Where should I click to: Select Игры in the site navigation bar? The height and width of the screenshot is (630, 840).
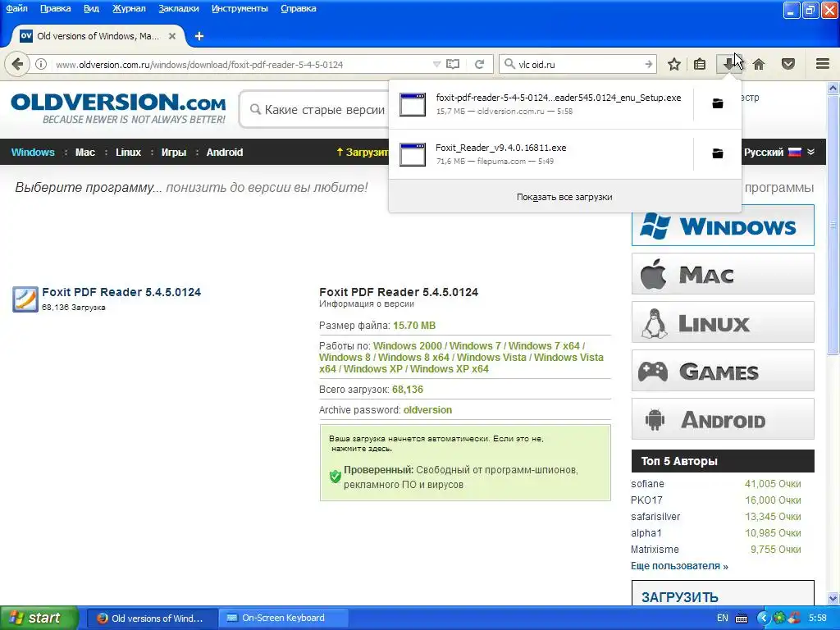tap(174, 152)
